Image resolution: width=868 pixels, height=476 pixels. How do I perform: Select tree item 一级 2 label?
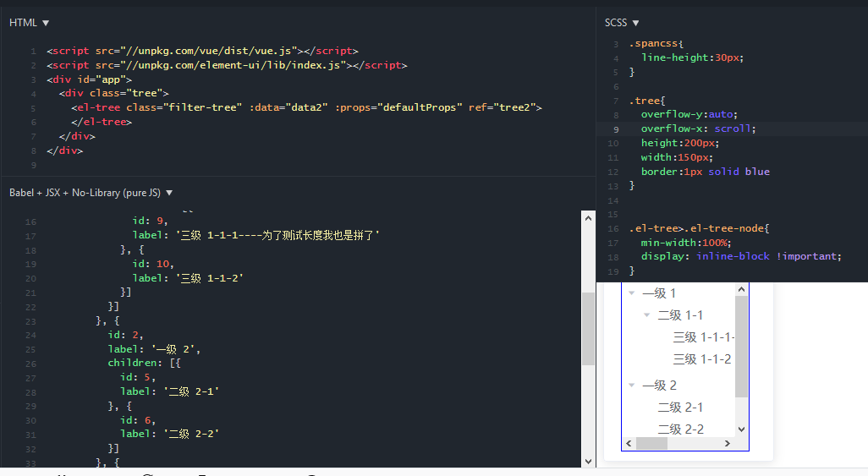659,386
